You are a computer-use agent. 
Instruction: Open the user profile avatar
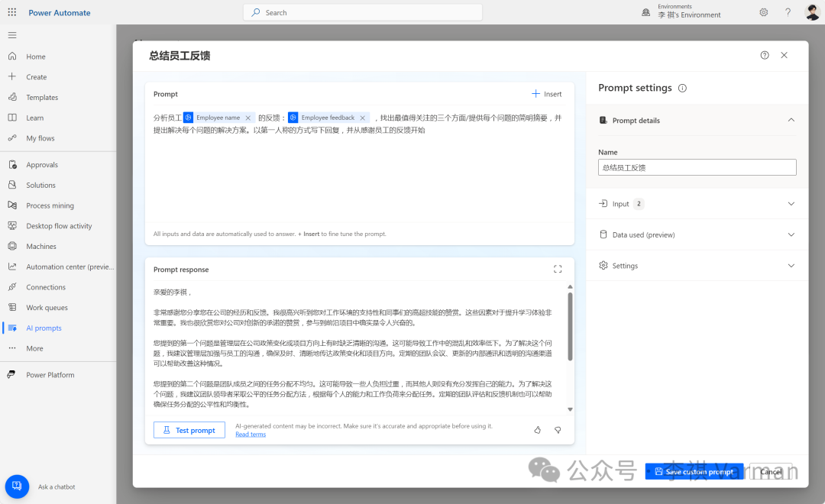click(812, 12)
